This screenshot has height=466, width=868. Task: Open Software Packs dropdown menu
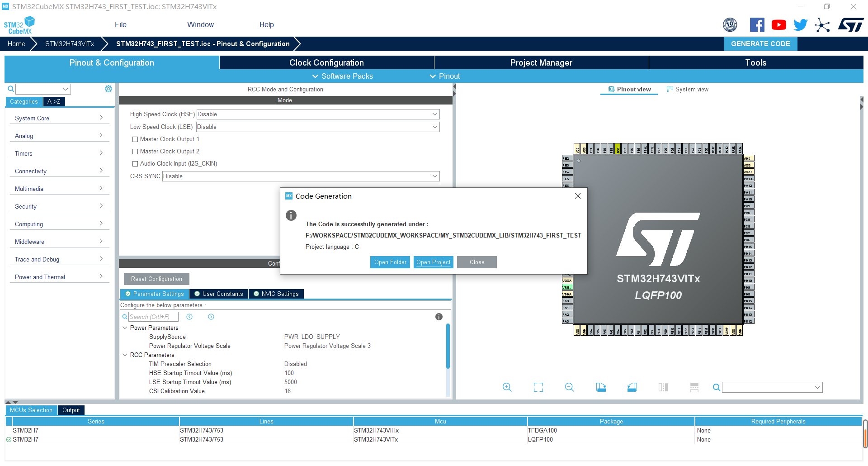(x=343, y=76)
